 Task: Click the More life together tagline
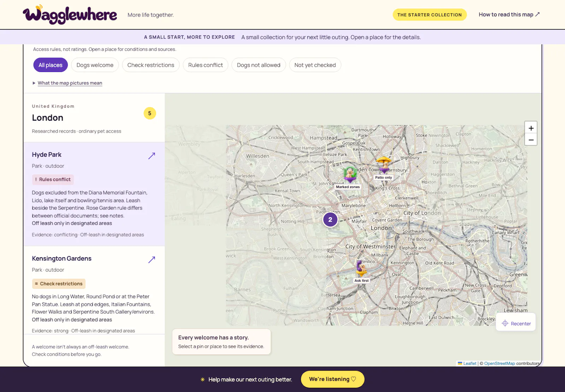(151, 15)
